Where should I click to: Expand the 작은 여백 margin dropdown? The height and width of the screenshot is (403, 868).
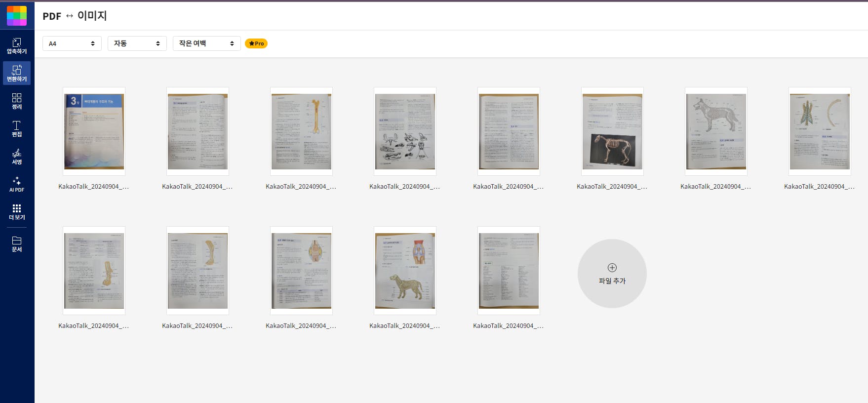coord(207,43)
